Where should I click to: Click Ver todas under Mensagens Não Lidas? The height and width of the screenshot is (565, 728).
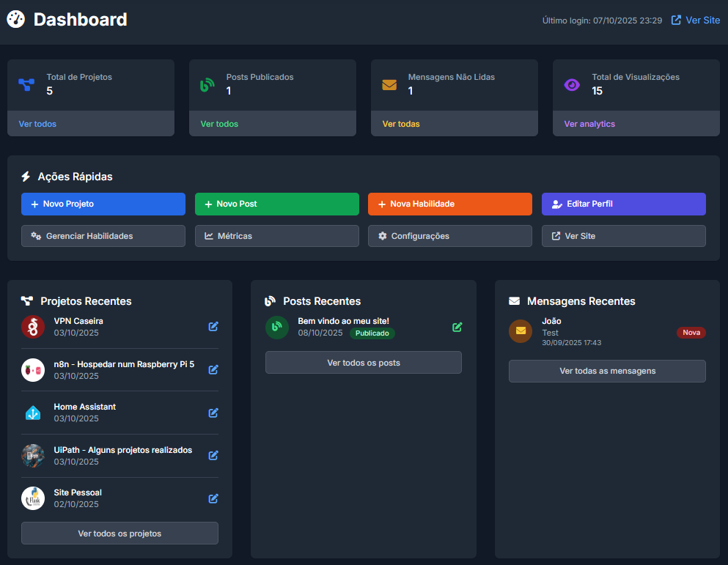401,124
